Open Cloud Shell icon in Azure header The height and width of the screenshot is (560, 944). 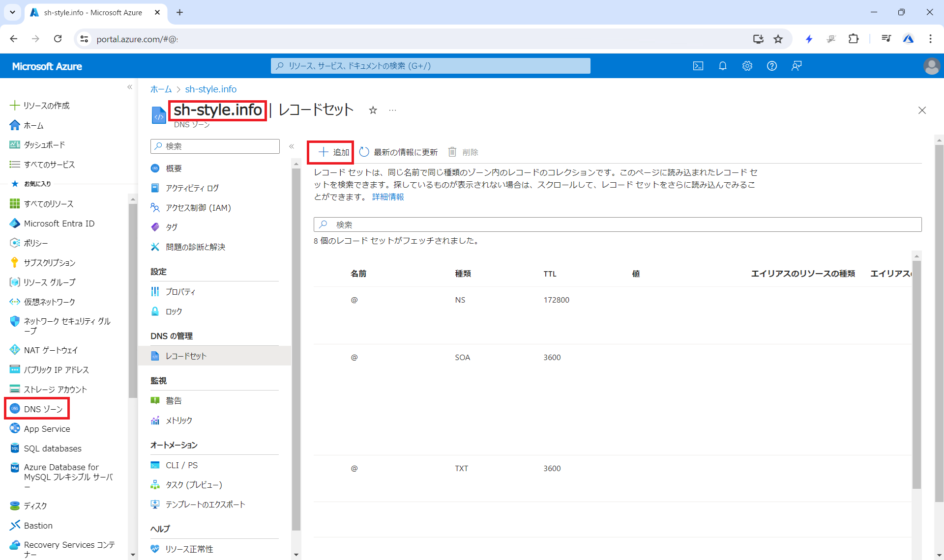[x=698, y=66]
